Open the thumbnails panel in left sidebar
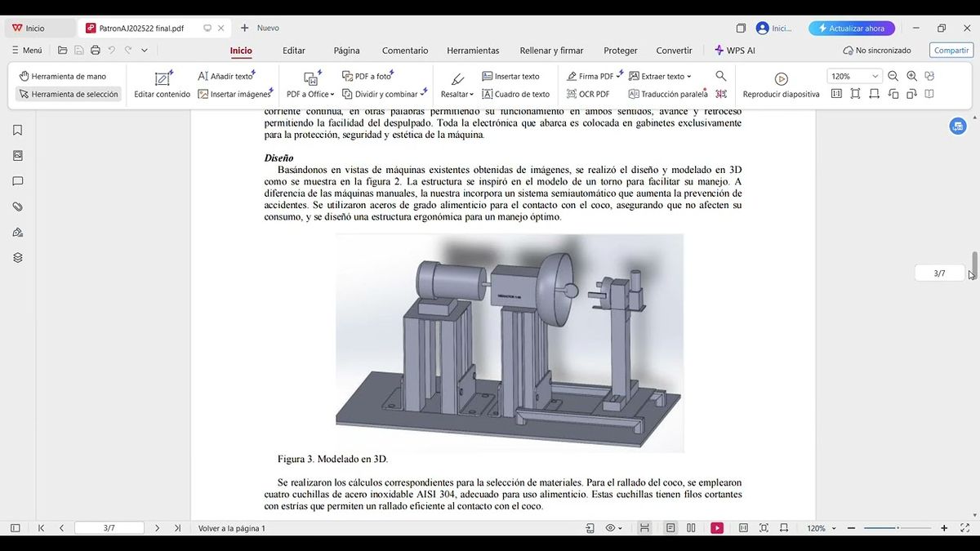The height and width of the screenshot is (551, 980). coord(17,156)
